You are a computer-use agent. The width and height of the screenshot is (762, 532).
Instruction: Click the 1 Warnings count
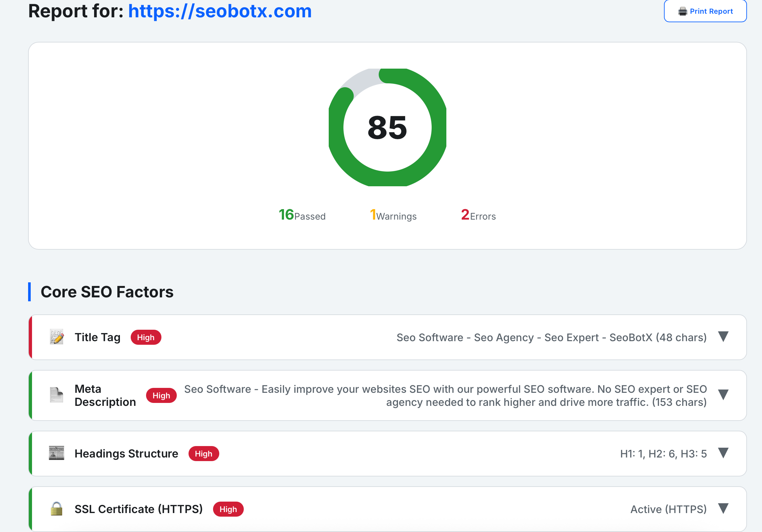[x=393, y=215]
